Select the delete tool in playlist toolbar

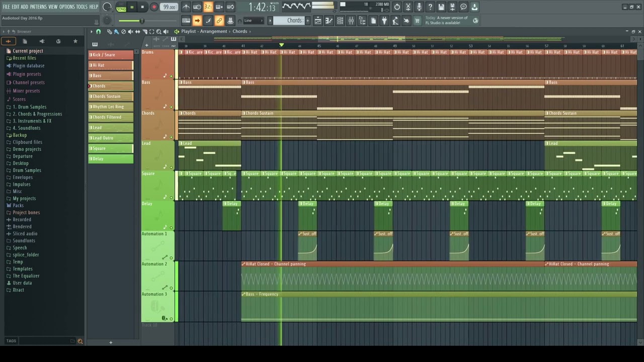coord(124,32)
